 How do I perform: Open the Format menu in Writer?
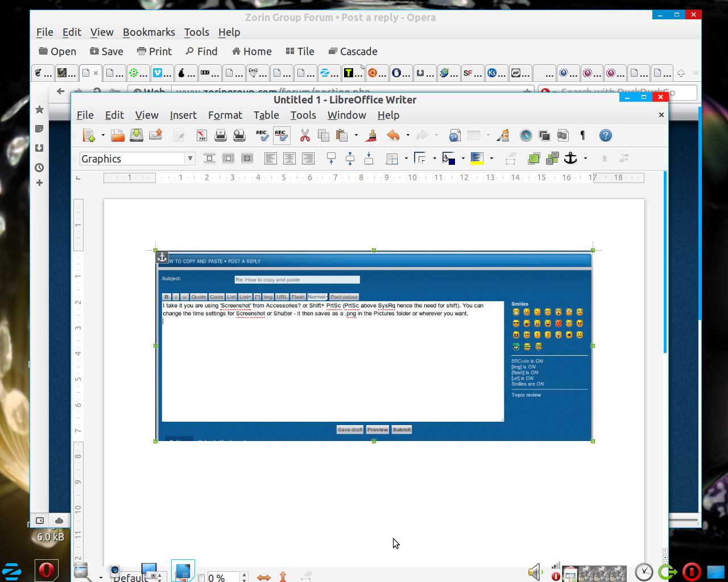coord(225,115)
